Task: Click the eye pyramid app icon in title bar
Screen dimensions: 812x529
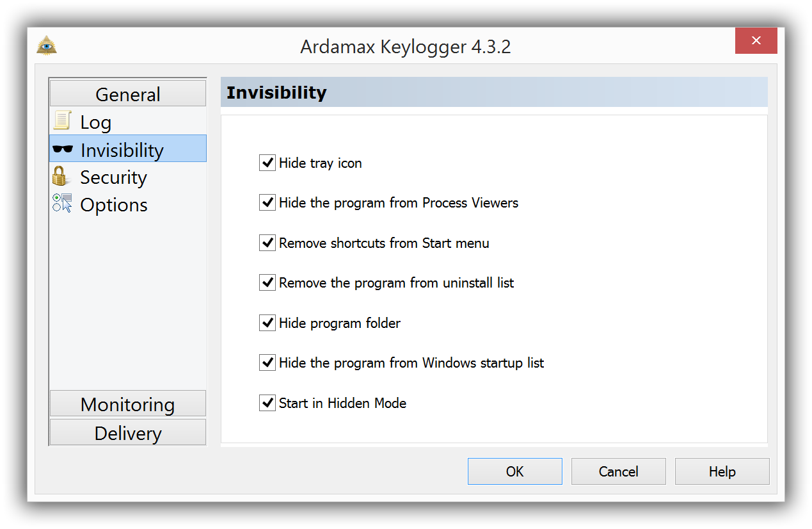Action: 47,46
